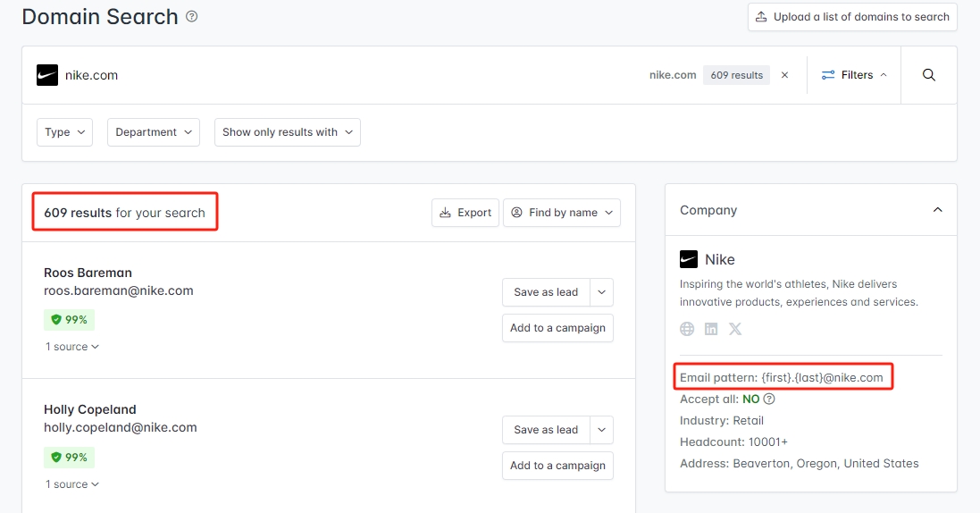Expand 1 source under Roos Bareman
Screen dimensions: 980x513
tap(71, 347)
